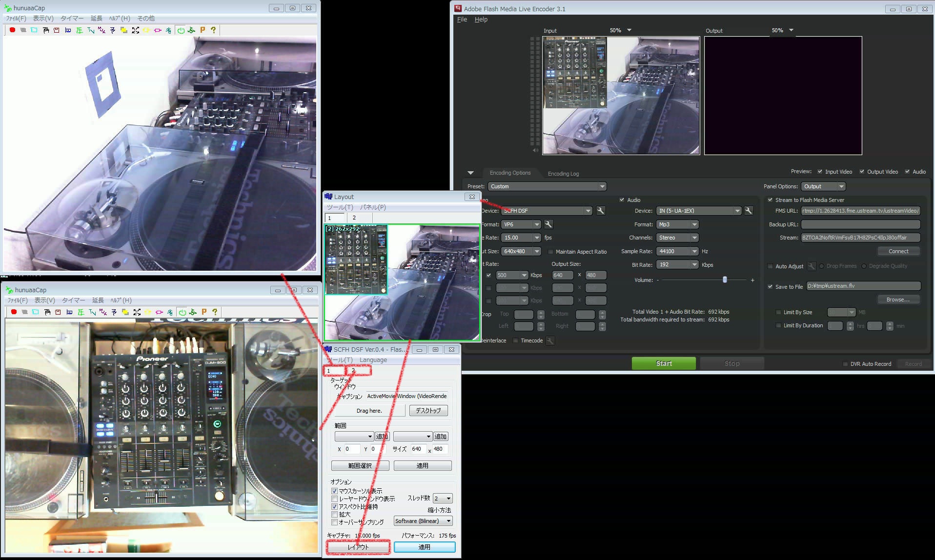Enable Timecode checkbox

coord(515,340)
